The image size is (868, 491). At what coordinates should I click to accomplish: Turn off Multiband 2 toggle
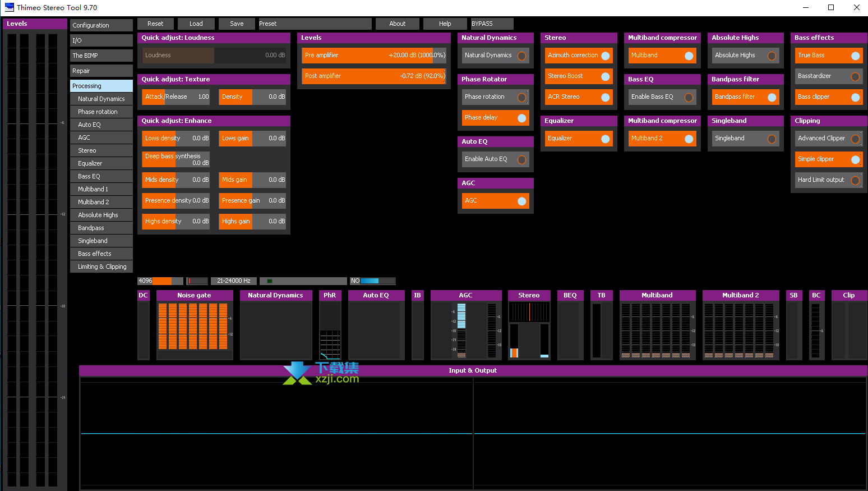tap(662, 139)
